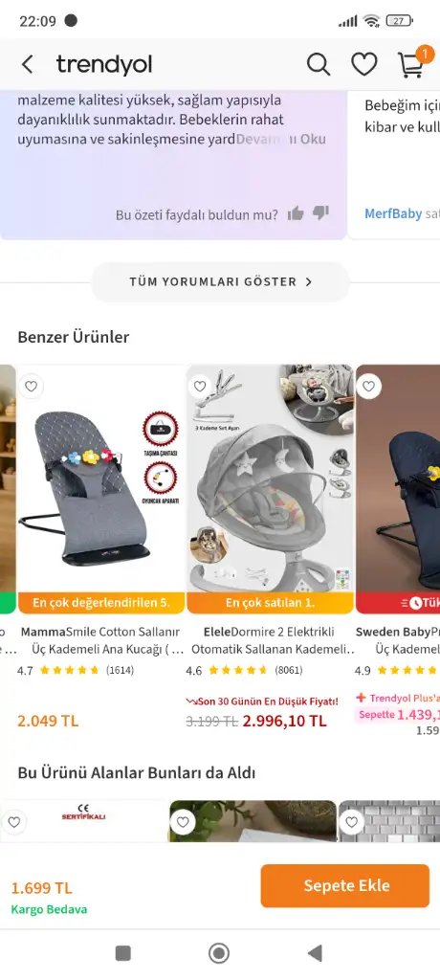Screen dimensions: 440x980
Task: Mark summary helpful with thumbs up
Action: tap(296, 213)
